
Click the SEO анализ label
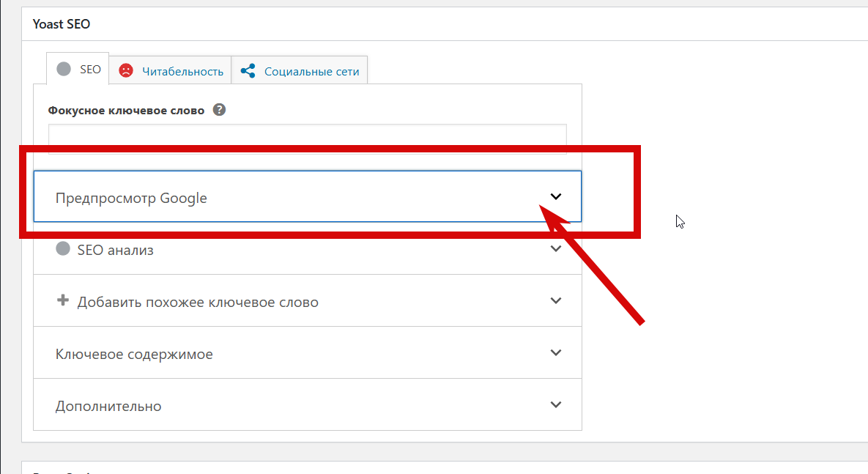coord(115,251)
